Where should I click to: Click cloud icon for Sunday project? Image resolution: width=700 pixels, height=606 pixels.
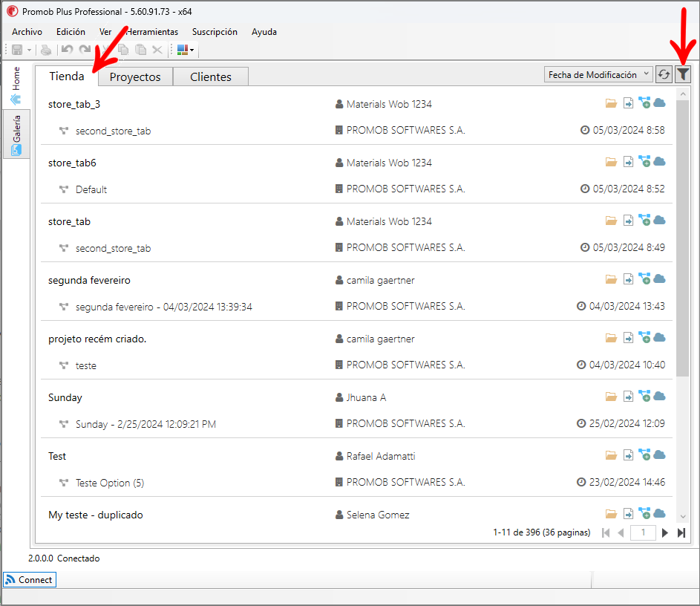click(x=659, y=396)
